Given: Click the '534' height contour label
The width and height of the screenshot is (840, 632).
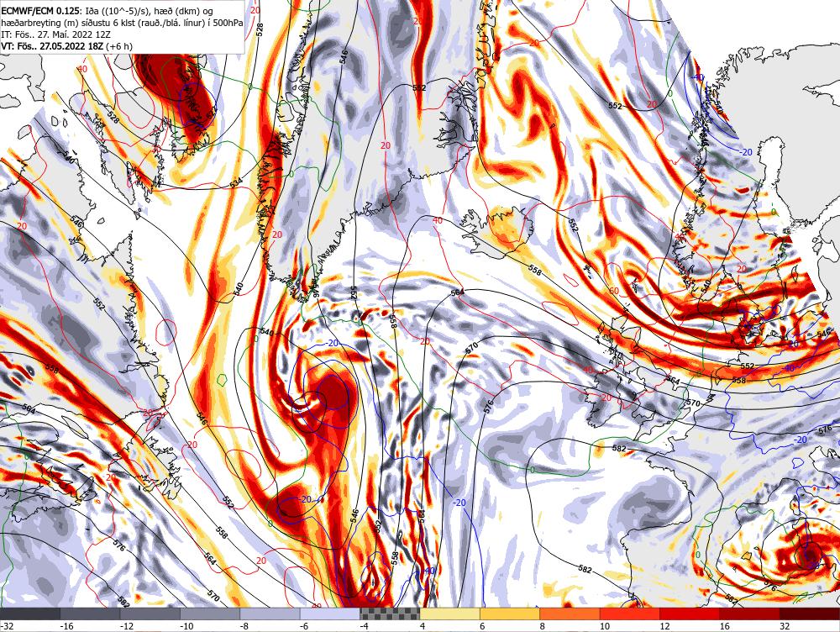Looking at the screenshot, I should tap(236, 182).
